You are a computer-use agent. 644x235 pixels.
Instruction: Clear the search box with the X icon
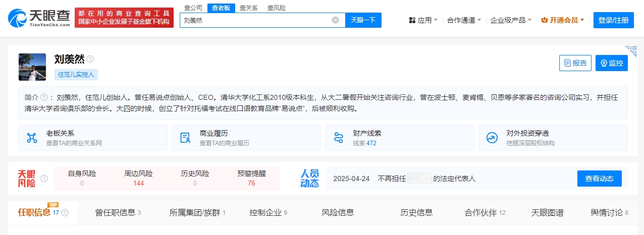pos(335,20)
